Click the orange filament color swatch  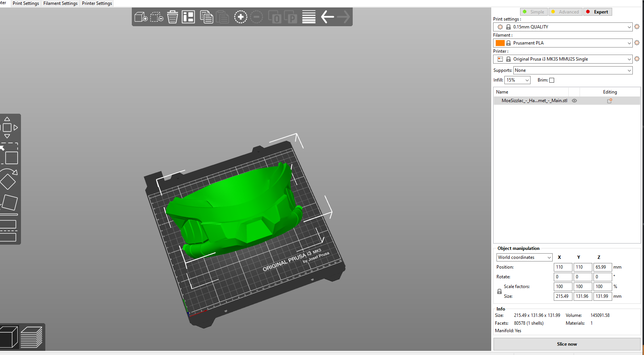[500, 43]
